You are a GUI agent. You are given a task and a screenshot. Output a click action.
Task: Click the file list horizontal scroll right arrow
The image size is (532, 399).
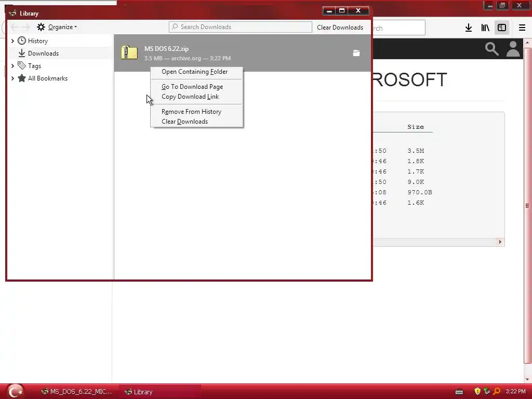coord(500,242)
